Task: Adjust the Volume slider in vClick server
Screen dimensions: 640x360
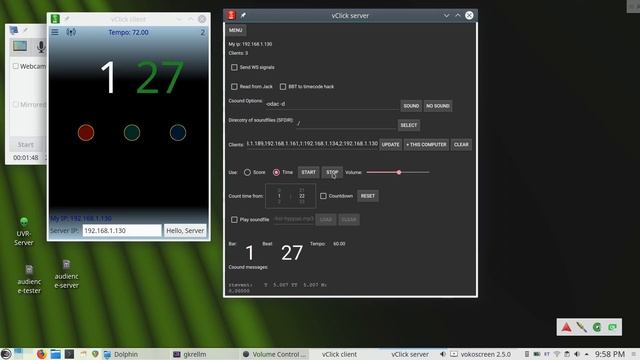Action: (x=398, y=172)
